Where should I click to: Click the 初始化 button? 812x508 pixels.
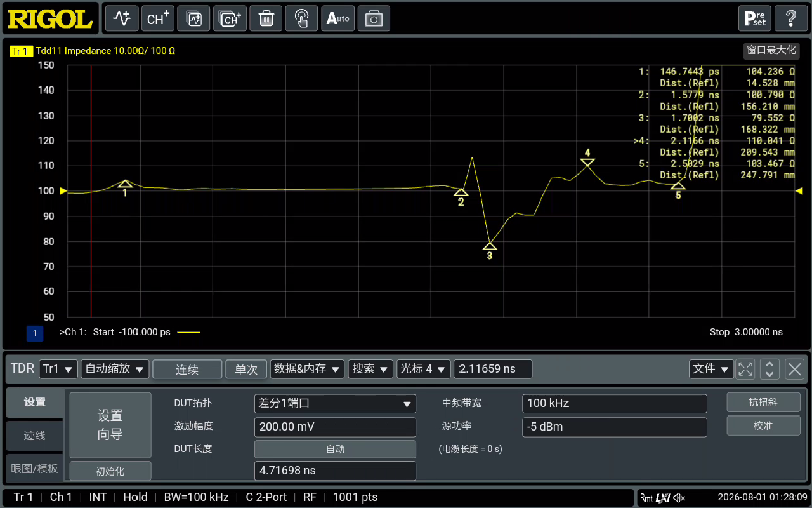tap(110, 471)
